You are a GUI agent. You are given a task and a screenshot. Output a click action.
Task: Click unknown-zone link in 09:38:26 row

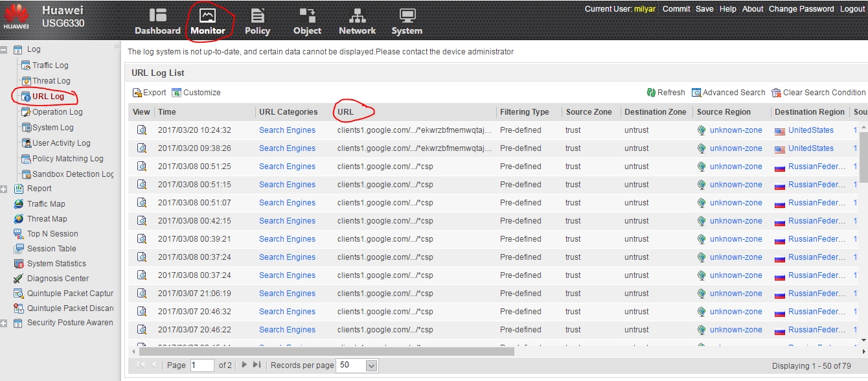(736, 148)
